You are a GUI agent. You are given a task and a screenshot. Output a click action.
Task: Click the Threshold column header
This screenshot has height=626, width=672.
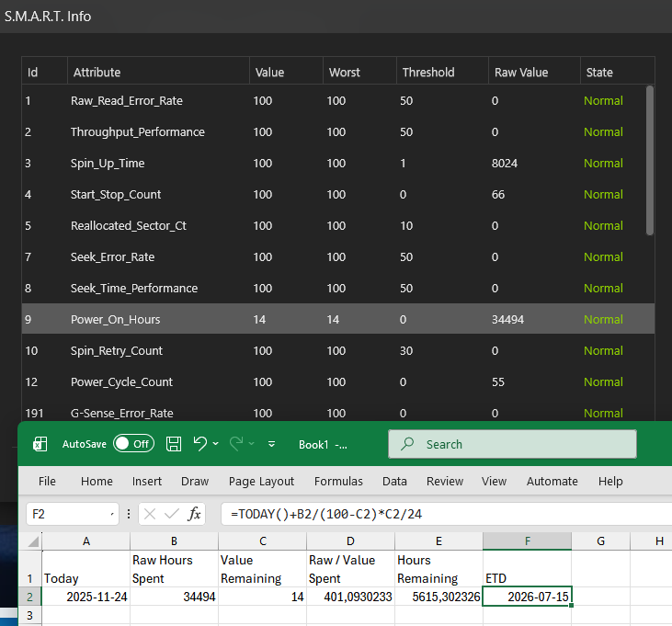pos(442,72)
